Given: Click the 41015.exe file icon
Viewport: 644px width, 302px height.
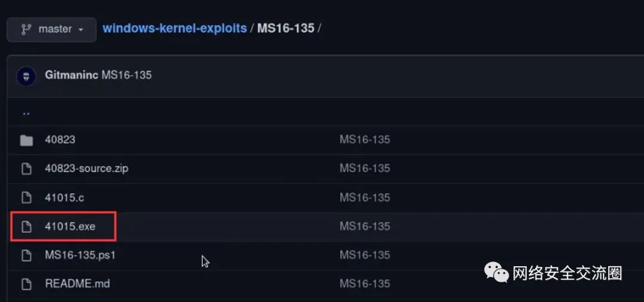Looking at the screenshot, I should [26, 226].
